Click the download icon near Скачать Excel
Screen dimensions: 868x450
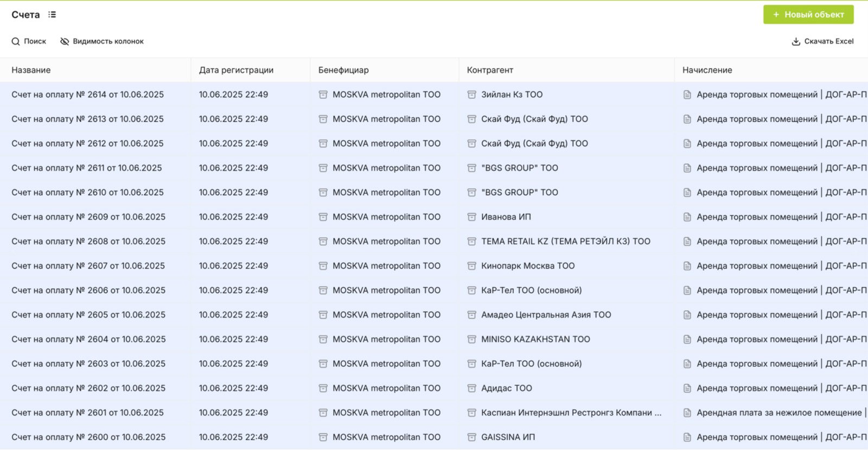tap(796, 41)
